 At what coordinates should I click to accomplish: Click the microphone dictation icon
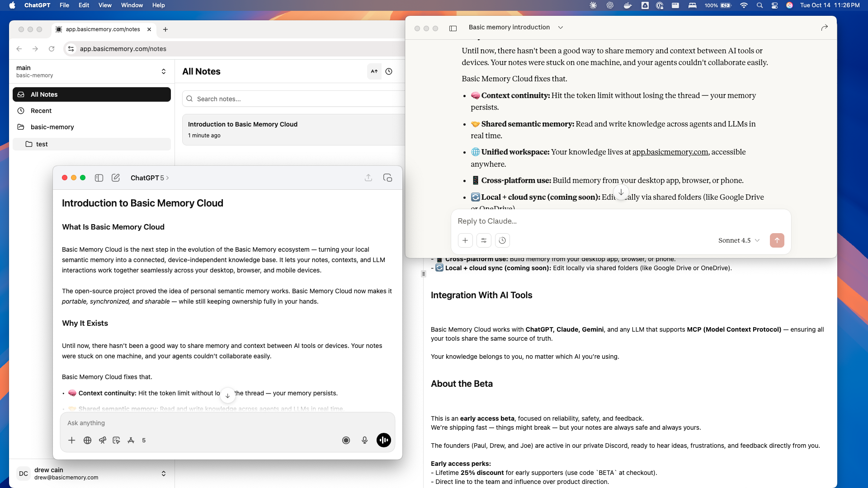364,440
